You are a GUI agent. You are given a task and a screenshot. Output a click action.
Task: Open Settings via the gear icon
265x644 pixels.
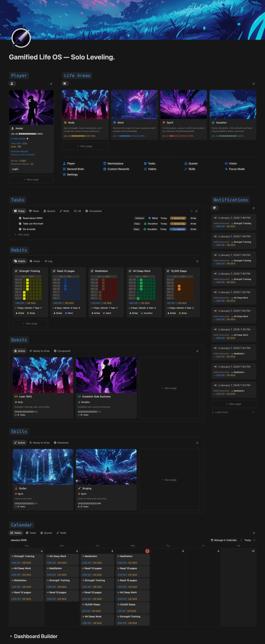(64, 175)
